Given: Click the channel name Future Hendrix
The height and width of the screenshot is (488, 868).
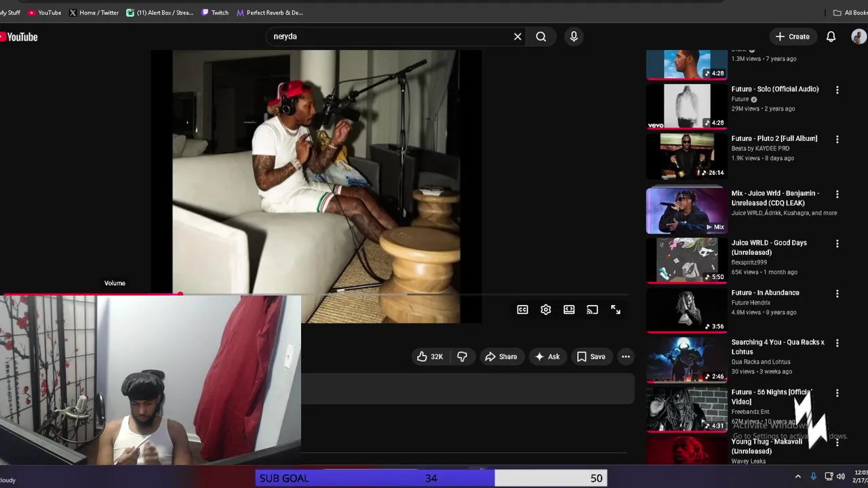Looking at the screenshot, I should 751,302.
